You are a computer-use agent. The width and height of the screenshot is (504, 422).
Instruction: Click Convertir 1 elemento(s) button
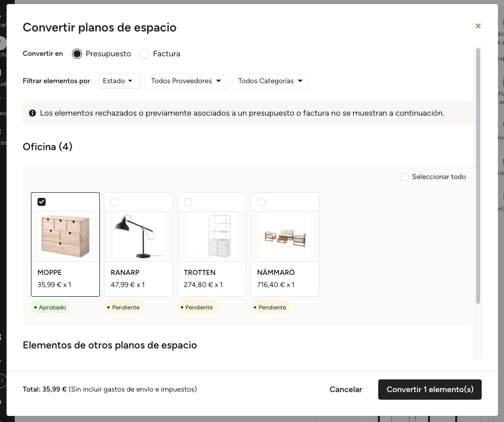[429, 390]
